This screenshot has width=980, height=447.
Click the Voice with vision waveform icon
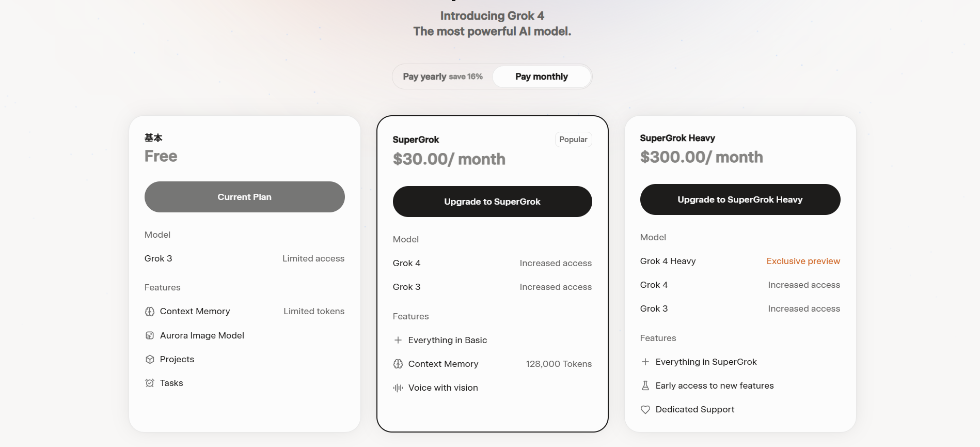click(398, 388)
